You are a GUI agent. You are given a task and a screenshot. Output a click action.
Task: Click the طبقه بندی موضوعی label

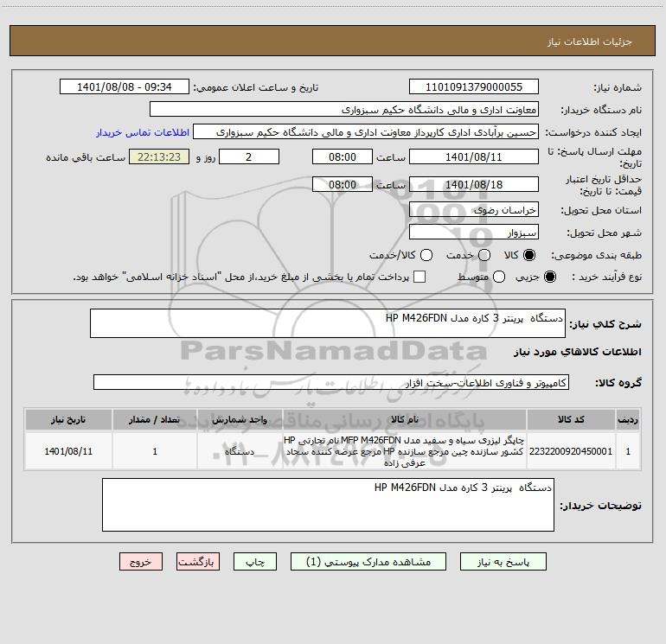[x=596, y=256]
